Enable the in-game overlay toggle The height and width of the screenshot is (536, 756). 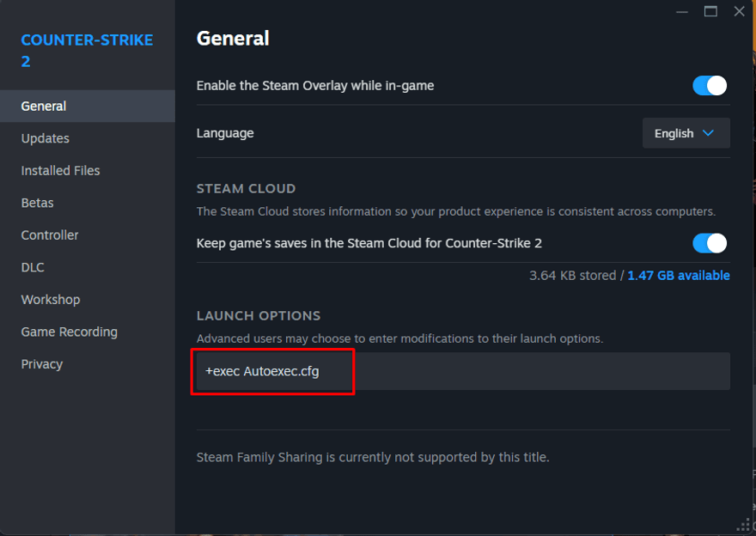point(709,85)
